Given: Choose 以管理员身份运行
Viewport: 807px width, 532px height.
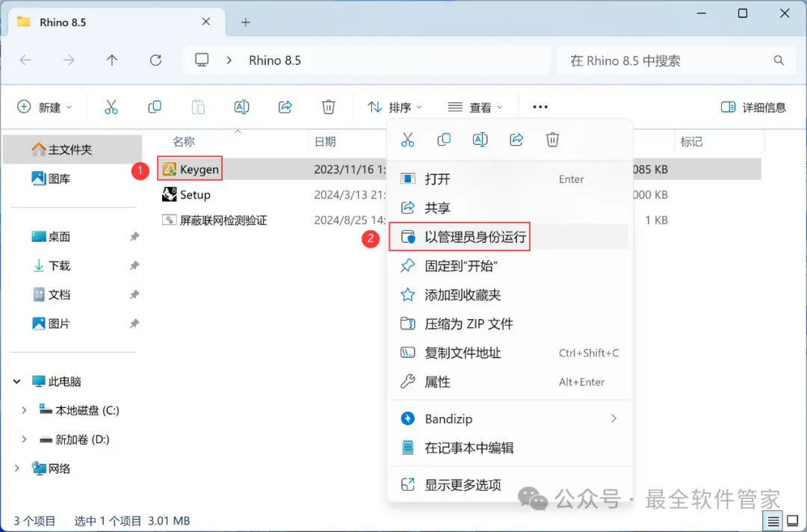Looking at the screenshot, I should [509, 237].
